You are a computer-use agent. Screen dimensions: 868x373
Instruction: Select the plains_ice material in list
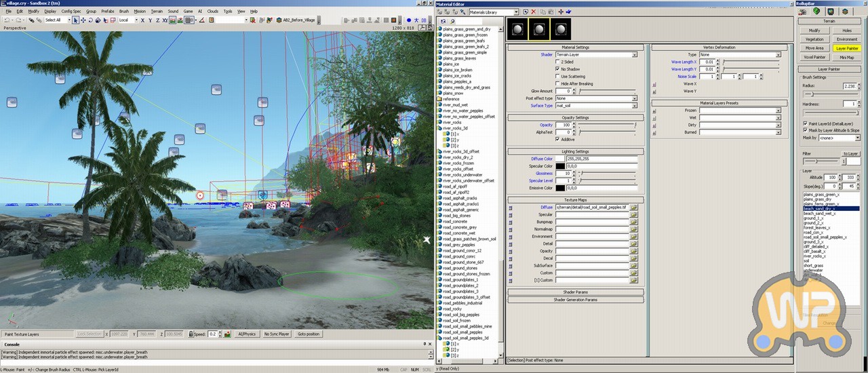point(452,64)
